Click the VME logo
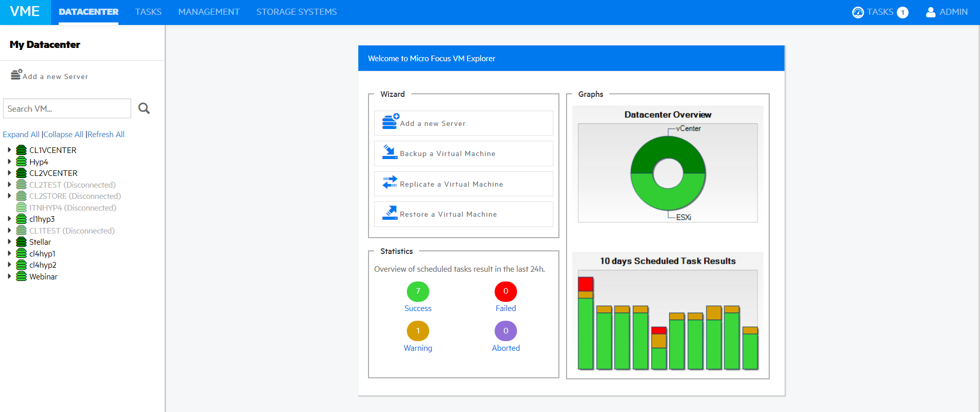 coord(25,12)
